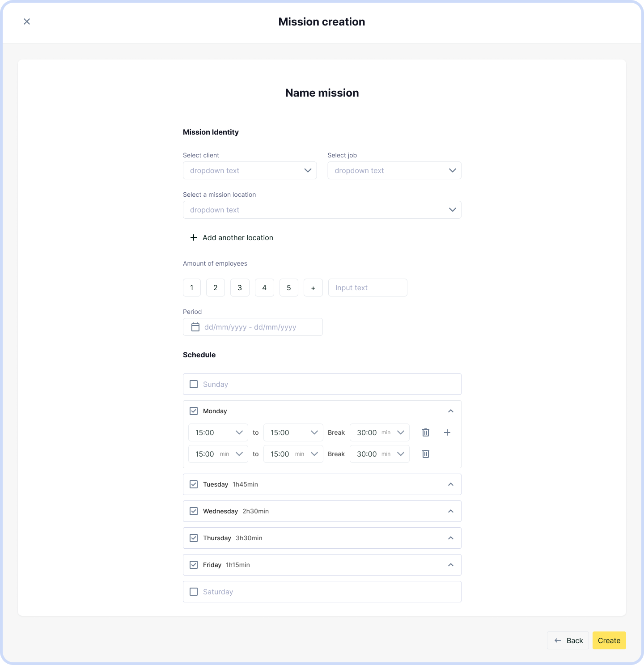Delete the second Monday time slot
The height and width of the screenshot is (665, 644).
pyautogui.click(x=426, y=454)
